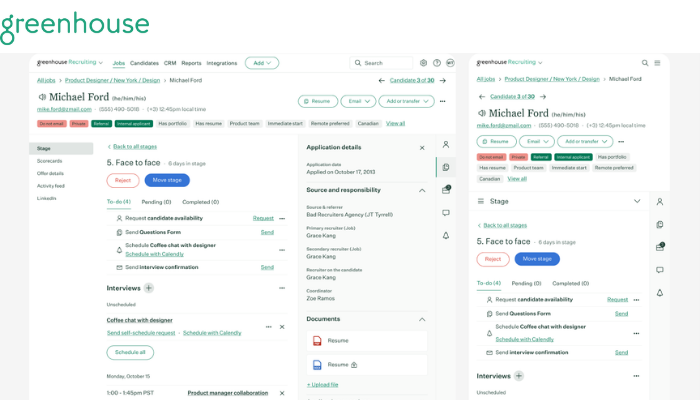Open person profile icon in left side rail
Image resolution: width=700 pixels, height=400 pixels.
coord(446,145)
